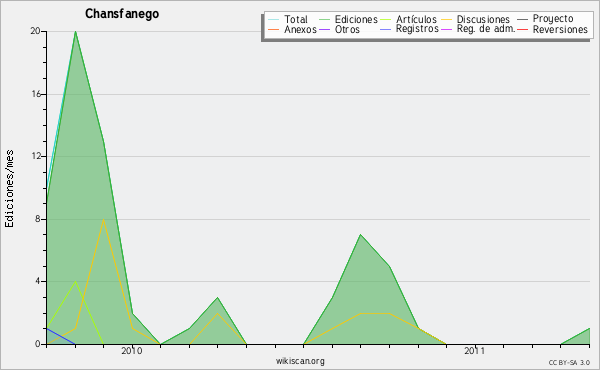Screen dimensions: 600x370
Task: Click the purple Otros color line swatch
Action: [x=324, y=29]
